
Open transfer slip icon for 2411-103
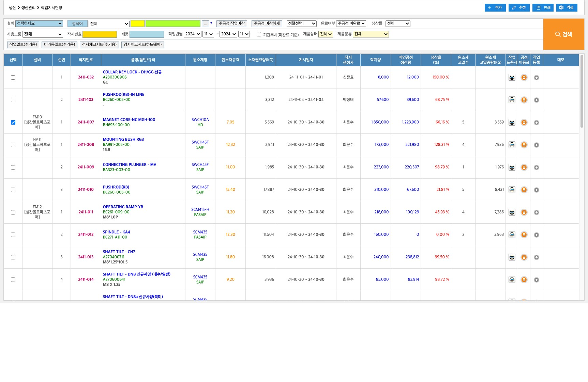tap(524, 100)
